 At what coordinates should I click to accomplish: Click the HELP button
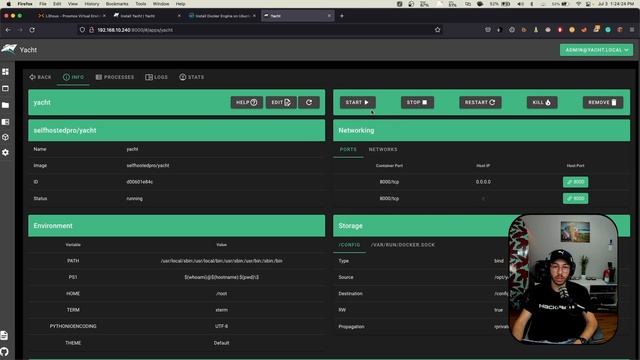tap(247, 102)
